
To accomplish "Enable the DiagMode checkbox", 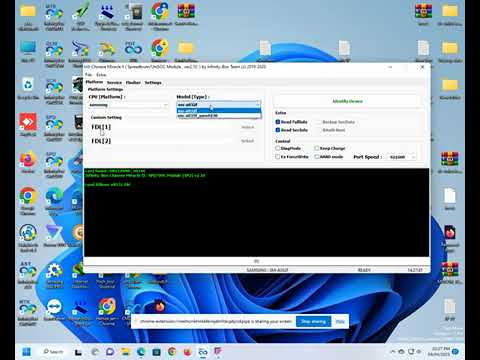I will [278, 148].
